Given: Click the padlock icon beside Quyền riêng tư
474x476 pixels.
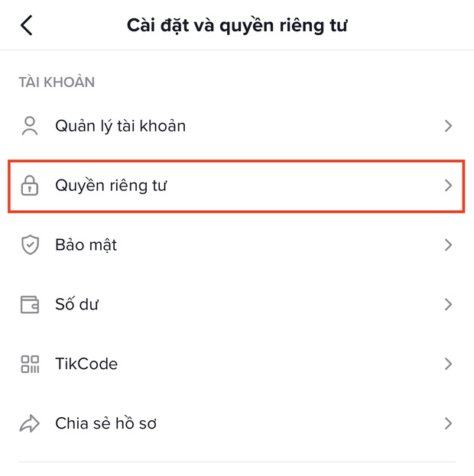Looking at the screenshot, I should (x=30, y=185).
